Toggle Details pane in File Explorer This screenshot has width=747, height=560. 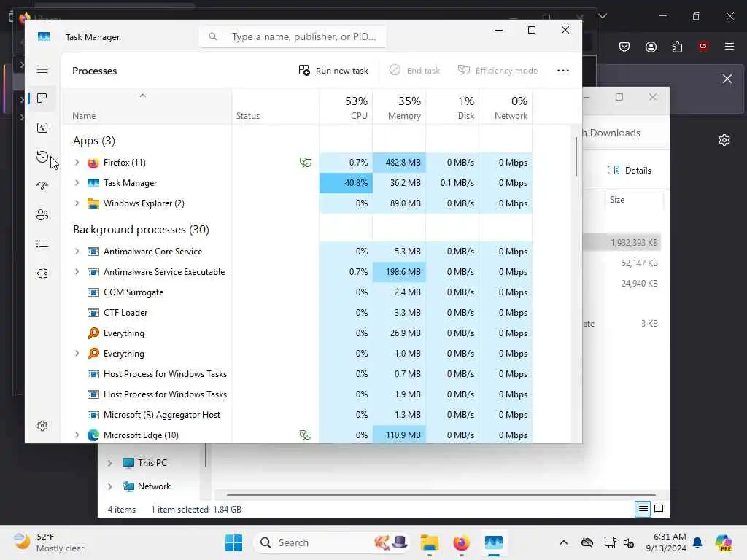(630, 171)
